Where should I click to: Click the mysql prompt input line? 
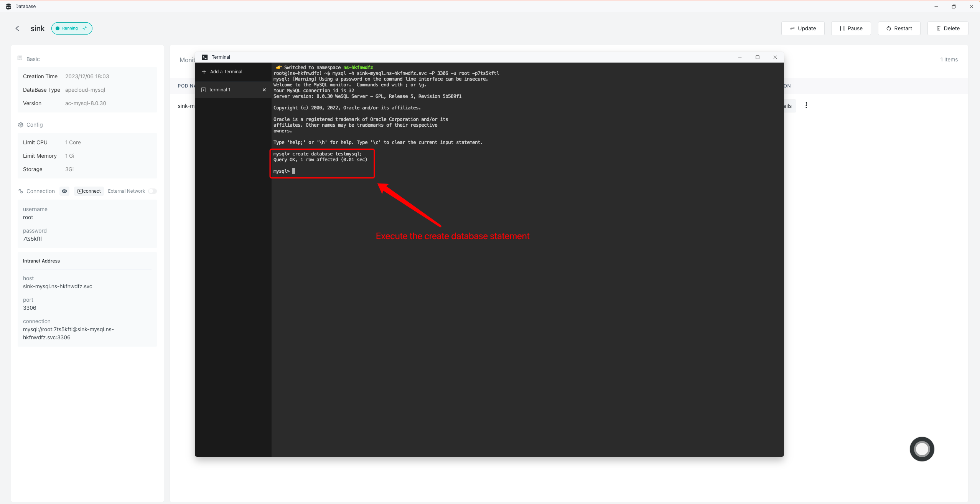click(294, 171)
